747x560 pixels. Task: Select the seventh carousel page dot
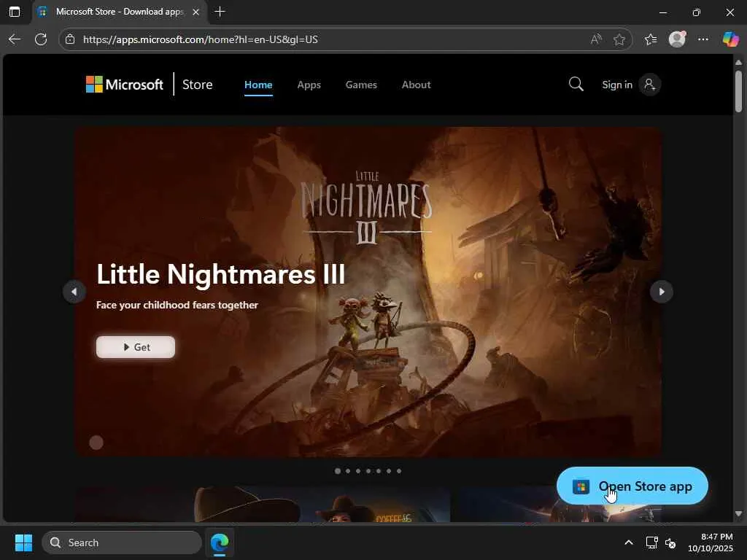(399, 471)
